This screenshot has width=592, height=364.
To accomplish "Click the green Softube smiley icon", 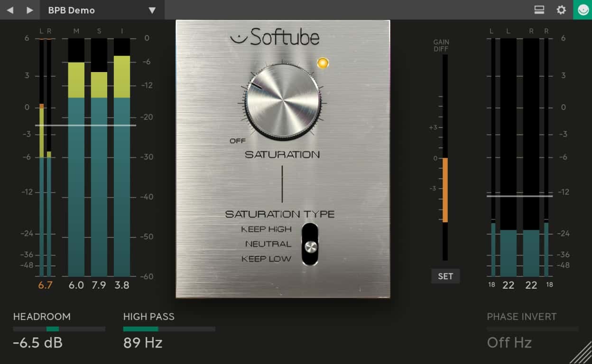I will click(583, 10).
